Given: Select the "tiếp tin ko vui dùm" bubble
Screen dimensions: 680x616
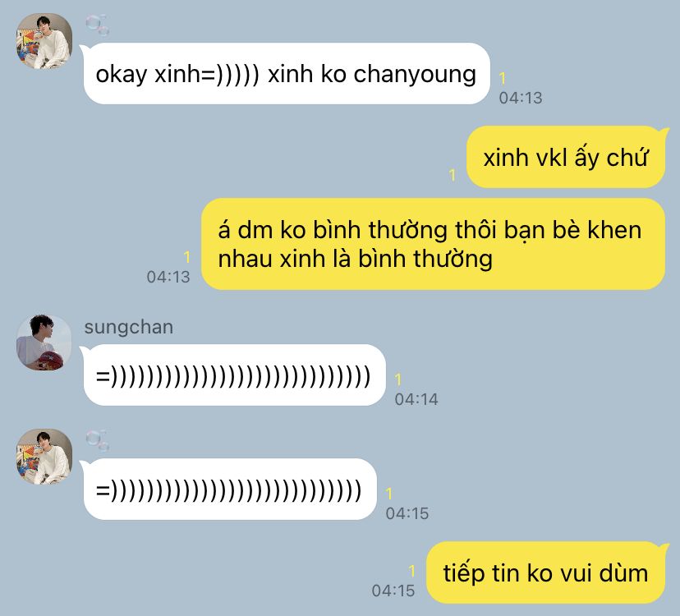Looking at the screenshot, I should pos(545,572).
